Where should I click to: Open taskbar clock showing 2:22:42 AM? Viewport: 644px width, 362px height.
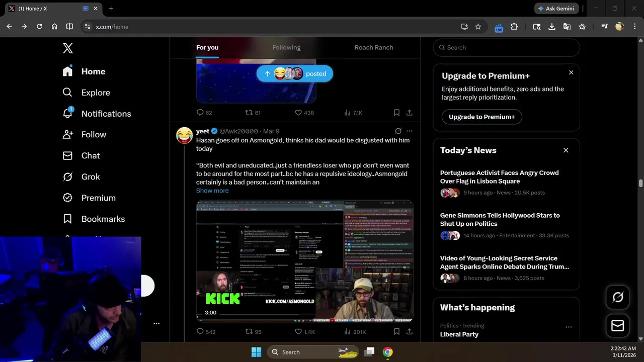click(x=623, y=352)
